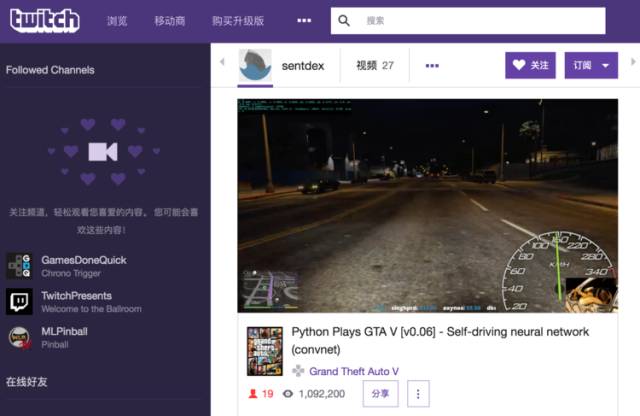Screen dimensions: 640x416
Task: Open the GamesDoneQuick channel link
Action: pos(84,260)
